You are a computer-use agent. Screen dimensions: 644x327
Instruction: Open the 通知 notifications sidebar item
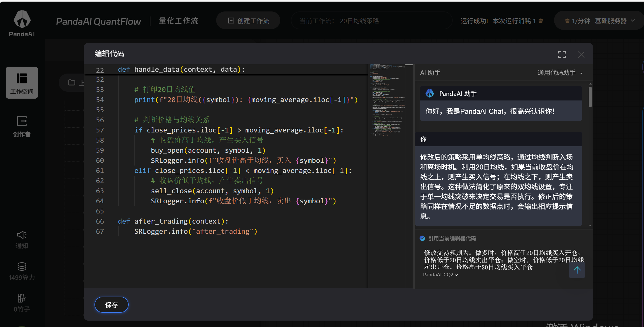22,239
